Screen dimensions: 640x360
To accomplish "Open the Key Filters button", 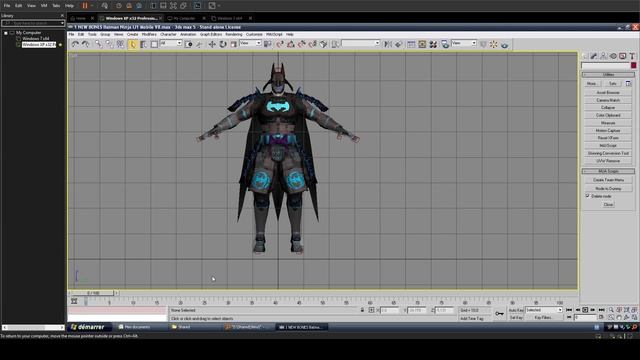I will 543,318.
